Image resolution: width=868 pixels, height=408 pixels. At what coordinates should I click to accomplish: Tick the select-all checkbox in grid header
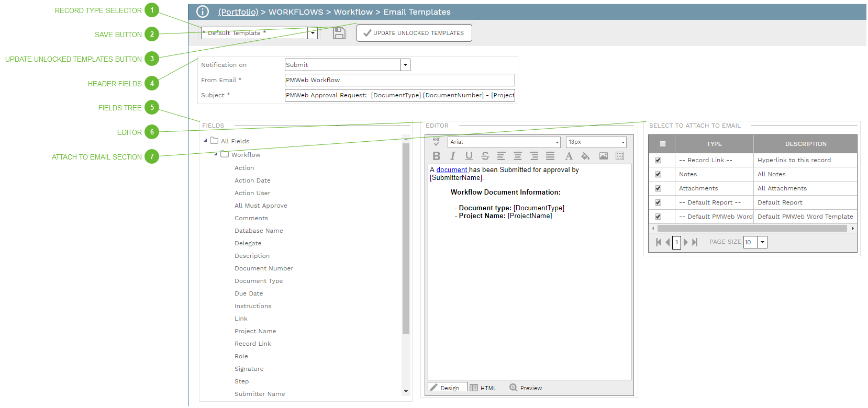coord(663,144)
